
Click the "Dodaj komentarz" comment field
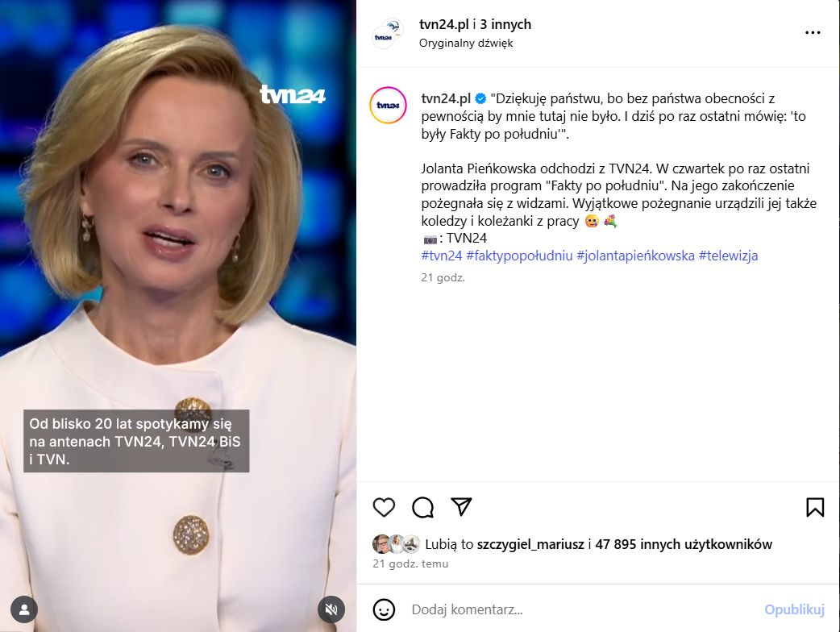pos(582,609)
